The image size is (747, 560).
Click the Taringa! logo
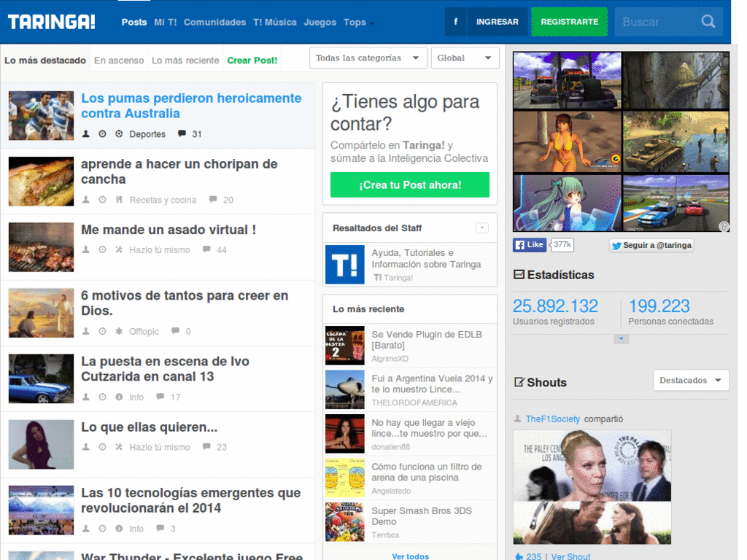tap(52, 22)
